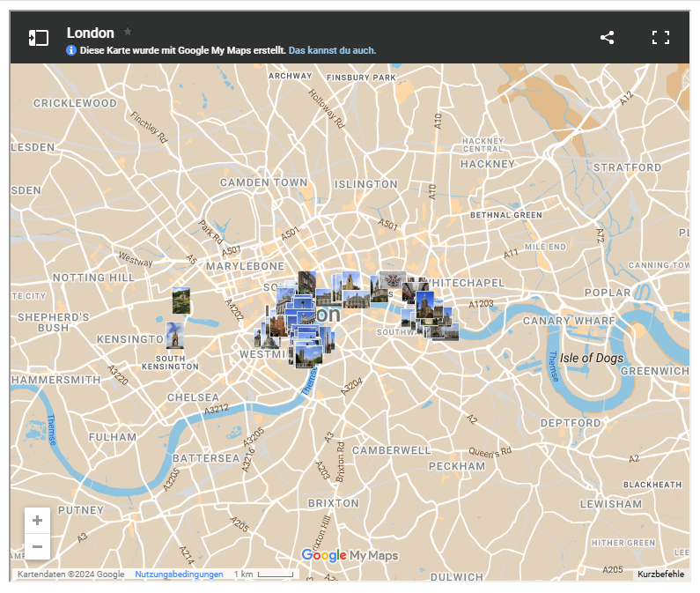Screen dimensions: 700x593
Task: Zoom out with the minus button
Action: pos(37,546)
